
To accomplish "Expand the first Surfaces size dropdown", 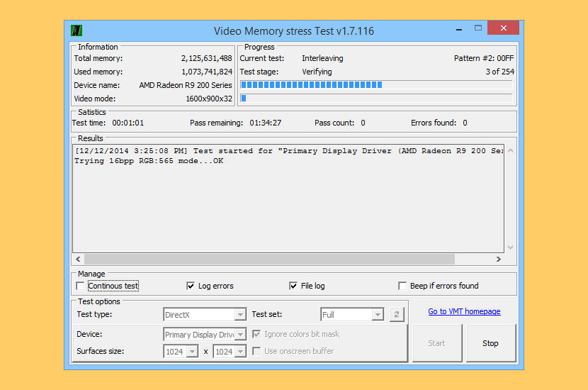I will coord(192,351).
